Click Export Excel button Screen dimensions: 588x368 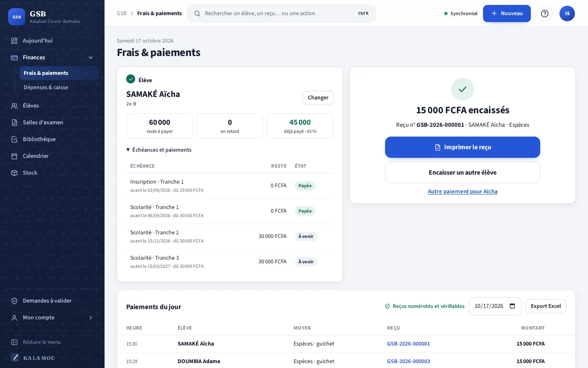546,306
